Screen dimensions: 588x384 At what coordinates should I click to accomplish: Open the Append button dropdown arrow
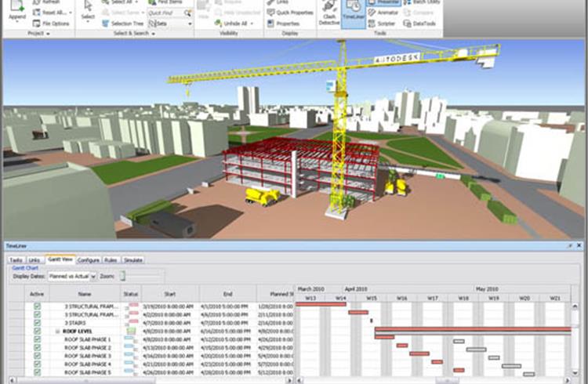point(17,22)
